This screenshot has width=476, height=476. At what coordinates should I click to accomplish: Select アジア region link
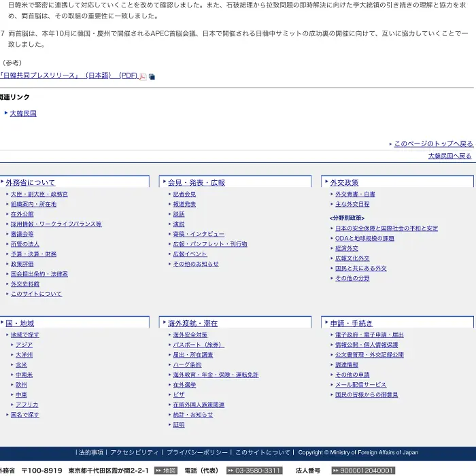[x=24, y=345]
